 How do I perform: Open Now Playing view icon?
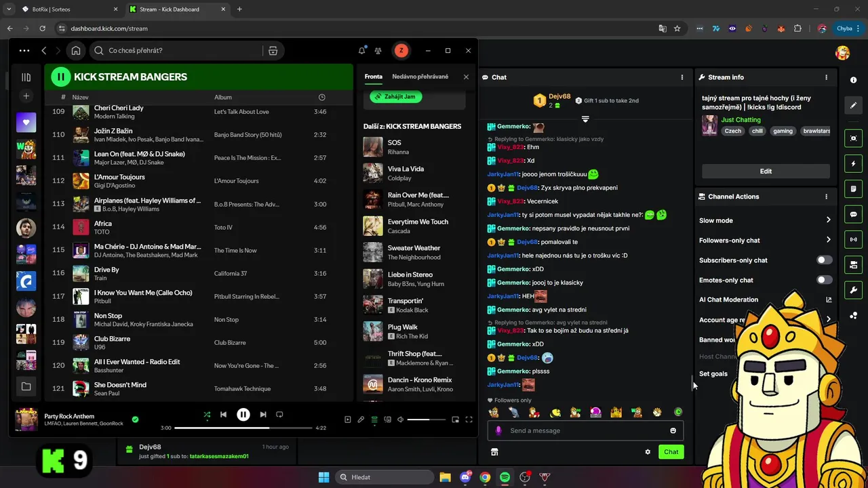pyautogui.click(x=348, y=420)
